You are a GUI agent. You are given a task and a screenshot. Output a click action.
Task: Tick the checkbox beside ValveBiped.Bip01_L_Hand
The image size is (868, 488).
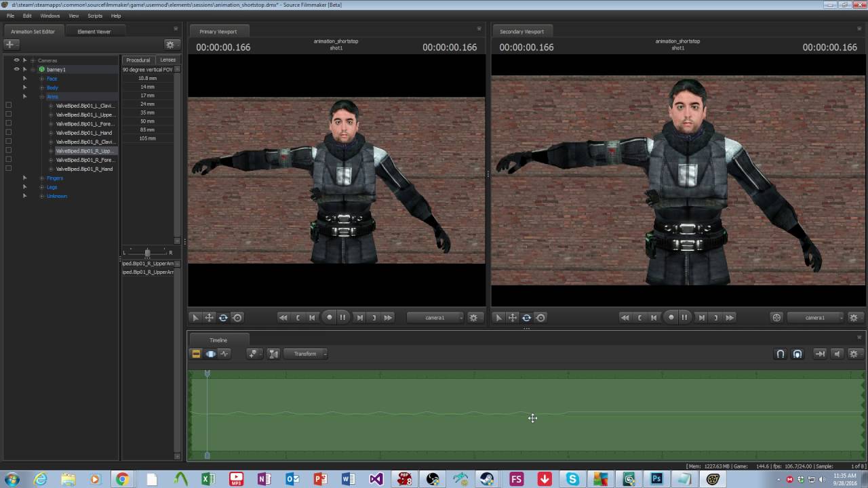(x=8, y=133)
